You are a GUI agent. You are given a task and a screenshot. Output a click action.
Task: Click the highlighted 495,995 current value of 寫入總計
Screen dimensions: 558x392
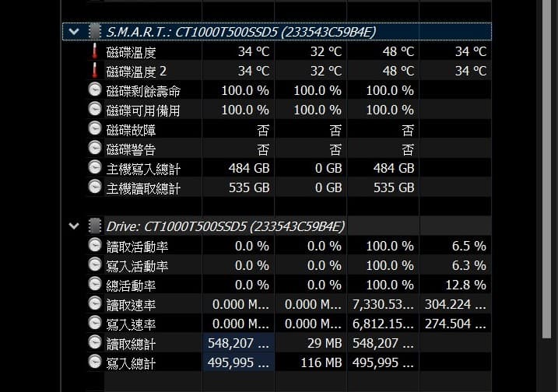click(x=238, y=362)
